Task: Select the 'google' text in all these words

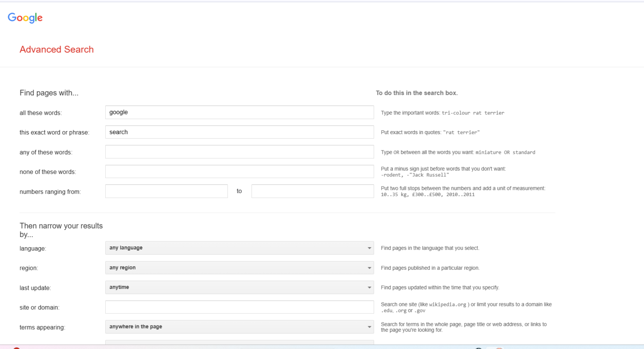Action: [118, 112]
